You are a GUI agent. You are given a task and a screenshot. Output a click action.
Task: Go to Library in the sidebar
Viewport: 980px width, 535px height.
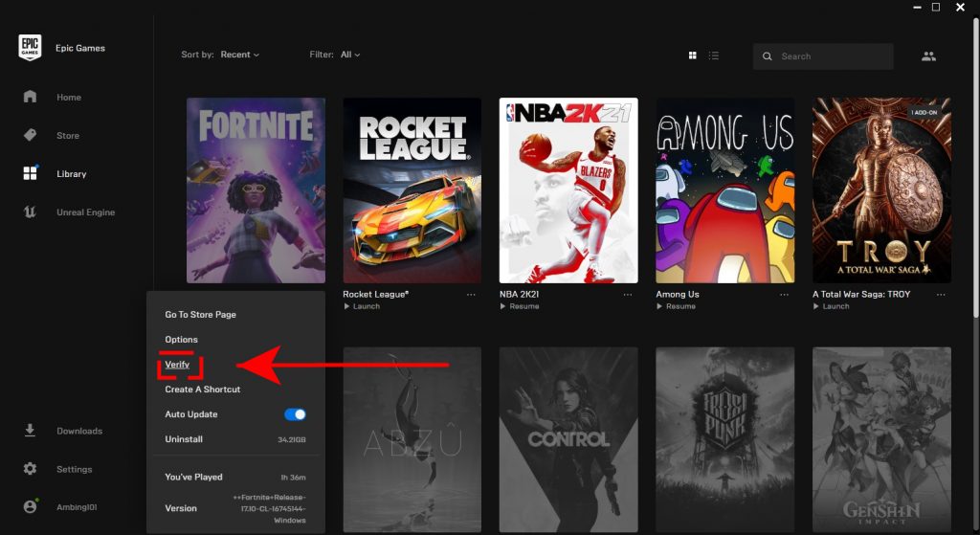[71, 174]
